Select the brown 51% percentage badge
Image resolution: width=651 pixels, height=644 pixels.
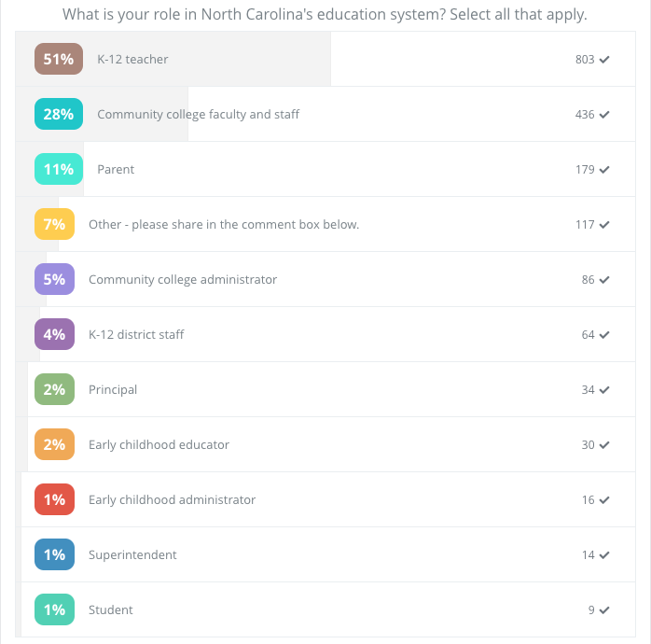tap(59, 59)
